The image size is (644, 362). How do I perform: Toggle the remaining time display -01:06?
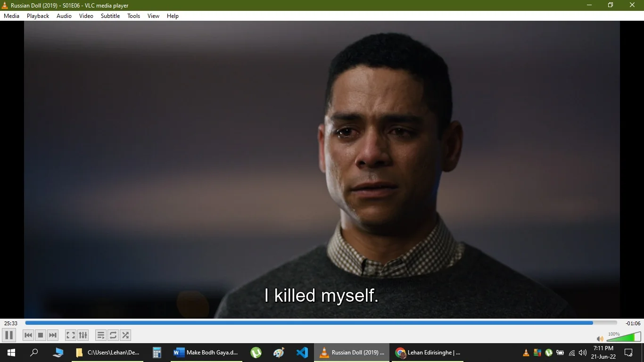click(x=633, y=323)
